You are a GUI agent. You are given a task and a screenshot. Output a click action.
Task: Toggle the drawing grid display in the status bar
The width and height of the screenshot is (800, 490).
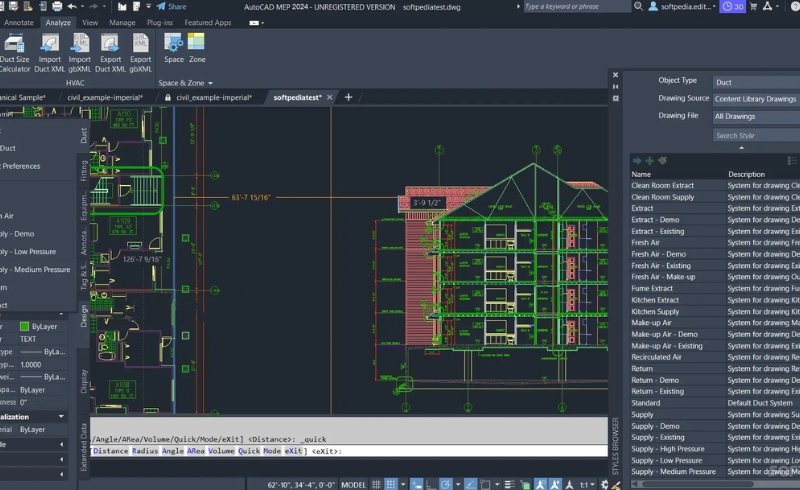pos(376,484)
